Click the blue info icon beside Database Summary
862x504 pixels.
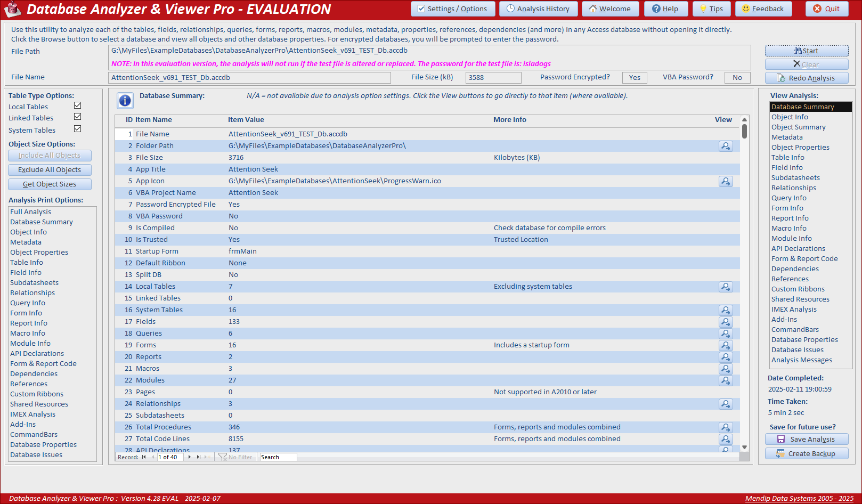125,100
